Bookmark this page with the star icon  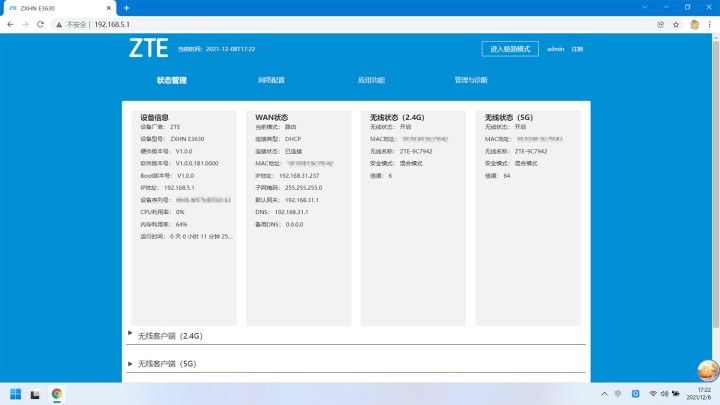click(x=676, y=25)
